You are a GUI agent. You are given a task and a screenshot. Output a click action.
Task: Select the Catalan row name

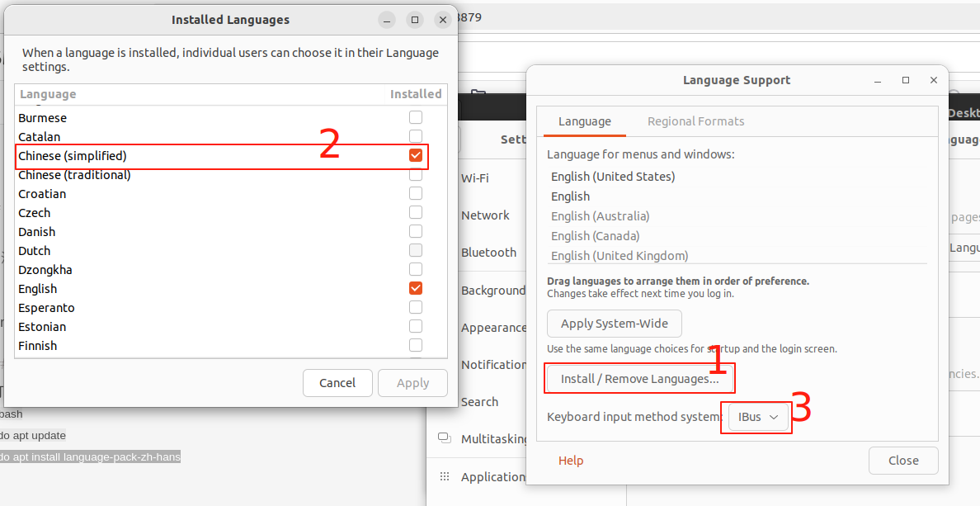[x=40, y=136]
